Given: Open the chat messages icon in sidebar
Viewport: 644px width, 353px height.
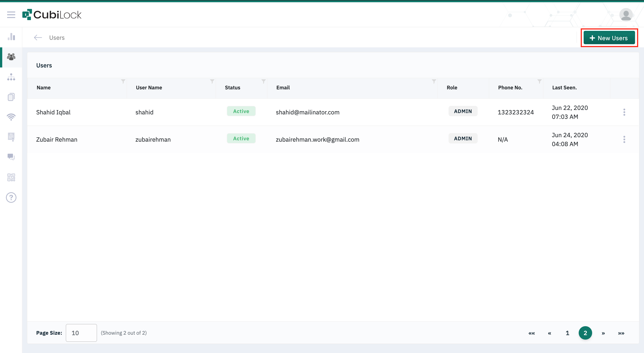Looking at the screenshot, I should 11,157.
